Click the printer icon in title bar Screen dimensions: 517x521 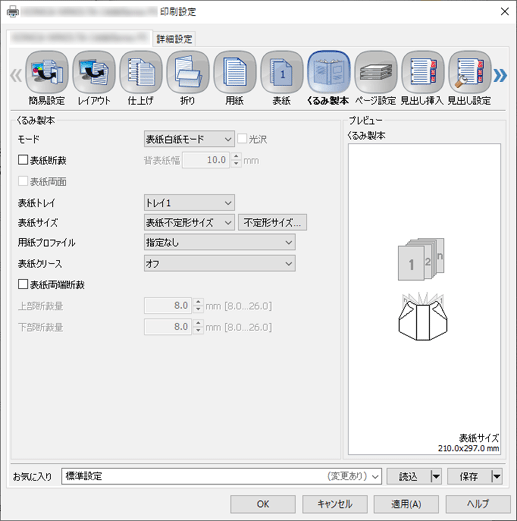pyautogui.click(x=13, y=12)
